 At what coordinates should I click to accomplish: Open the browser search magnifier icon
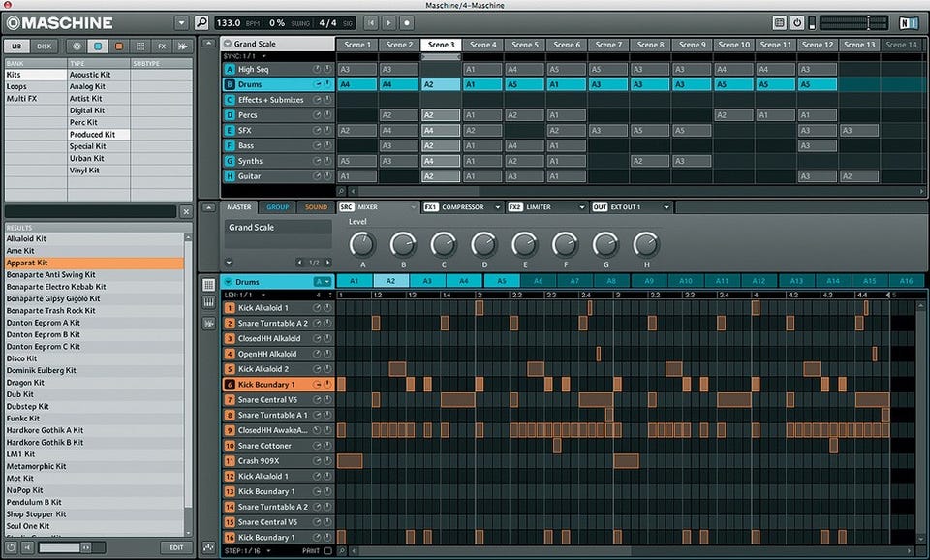tap(201, 22)
